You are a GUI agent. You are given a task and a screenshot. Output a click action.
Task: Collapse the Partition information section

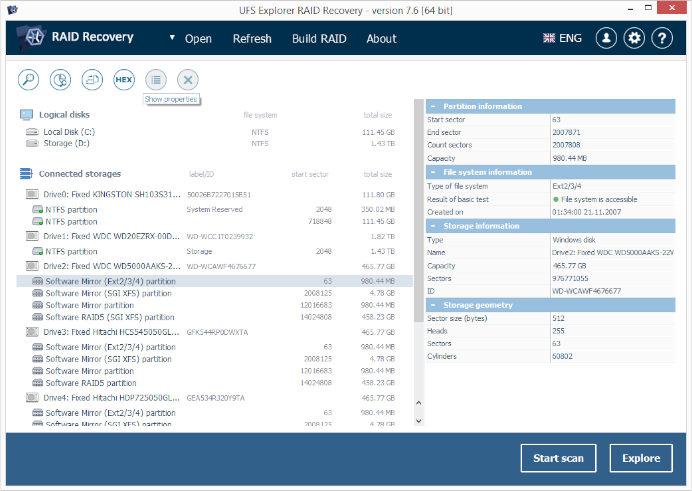point(433,107)
